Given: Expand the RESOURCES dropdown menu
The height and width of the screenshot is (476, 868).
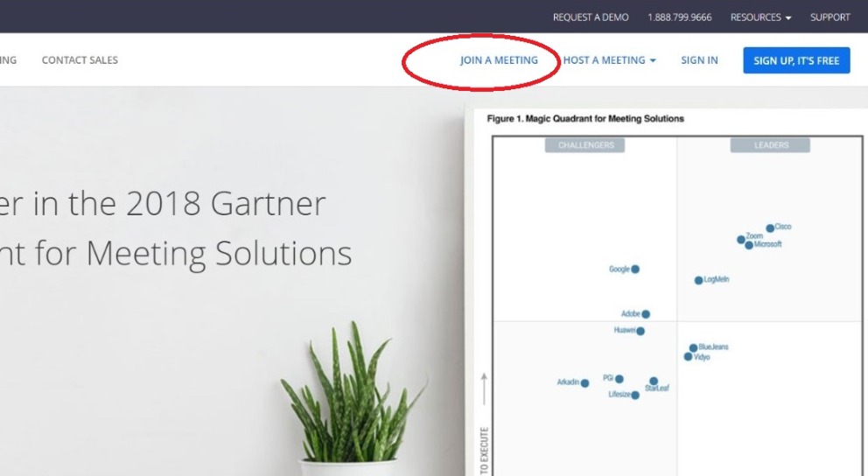Looking at the screenshot, I should (x=760, y=17).
